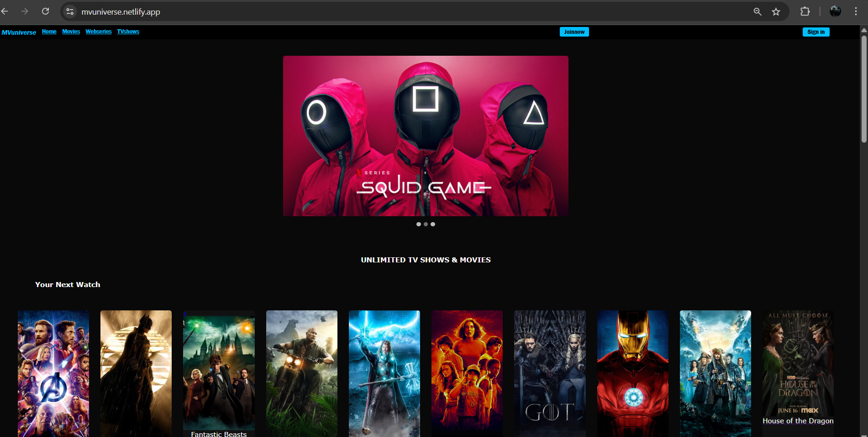This screenshot has height=437, width=868.
Task: Click the browser back arrow
Action: pyautogui.click(x=5, y=11)
